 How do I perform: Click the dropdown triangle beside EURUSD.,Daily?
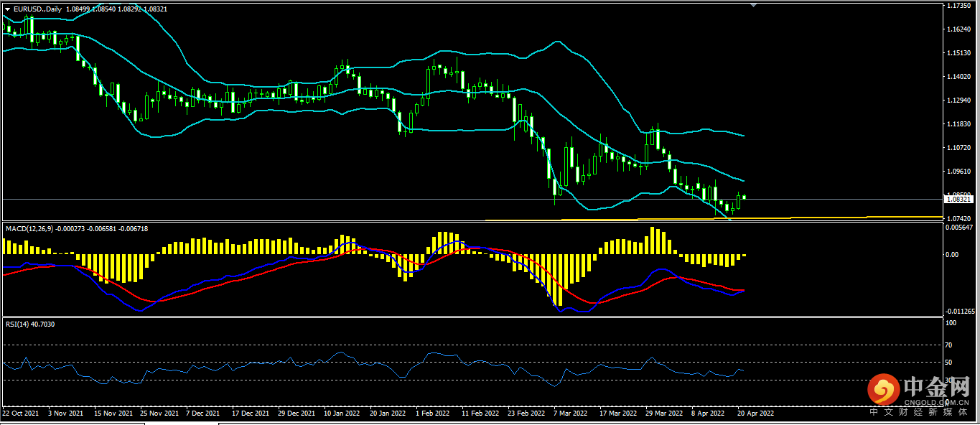8,9
